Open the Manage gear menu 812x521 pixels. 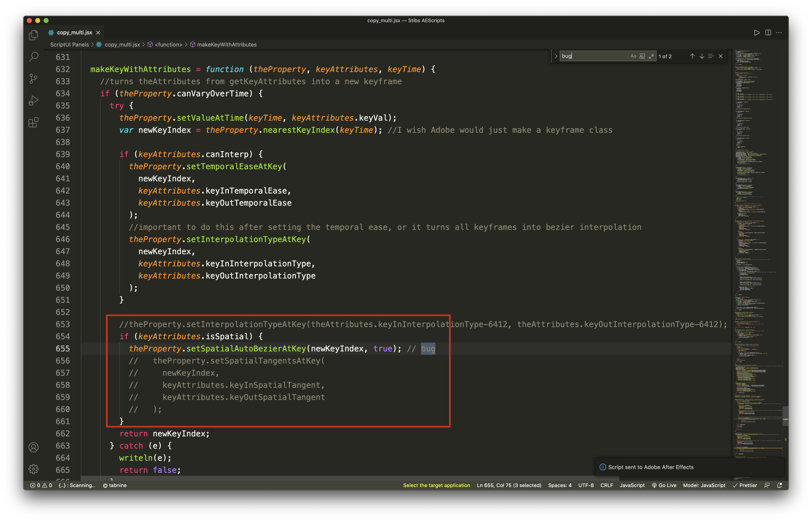(x=33, y=469)
